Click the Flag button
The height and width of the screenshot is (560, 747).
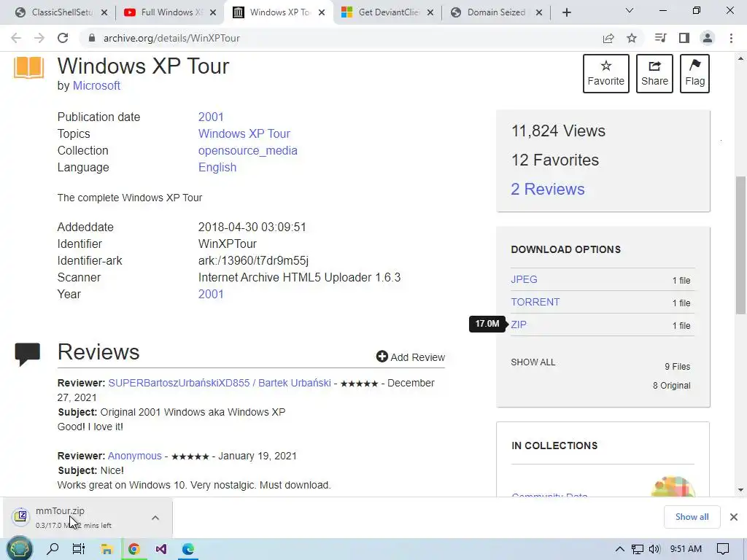[x=694, y=74]
